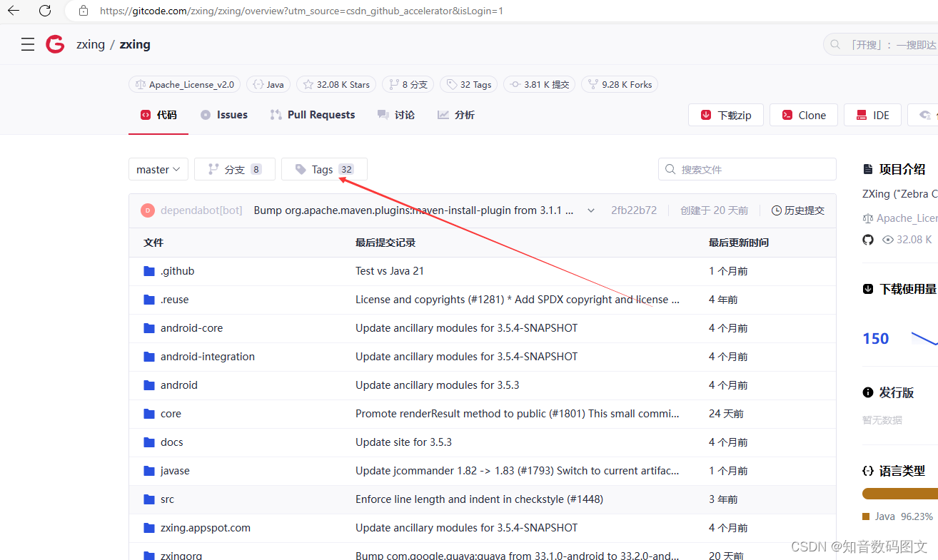Click the IDE button
Screen dimensions: 938x560
(872, 115)
